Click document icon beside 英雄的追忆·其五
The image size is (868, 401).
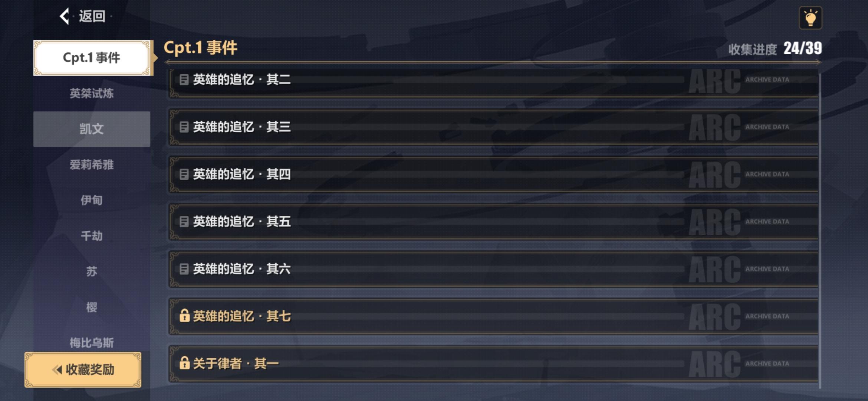(x=184, y=222)
